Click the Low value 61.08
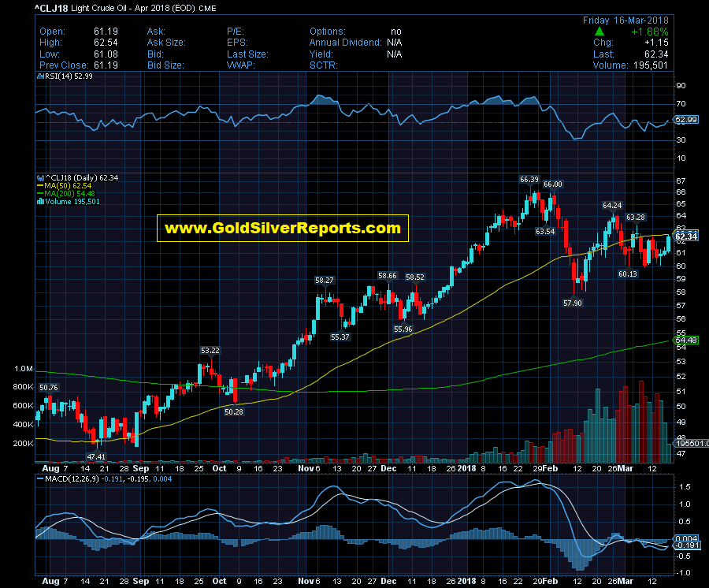709x588 pixels. point(106,54)
